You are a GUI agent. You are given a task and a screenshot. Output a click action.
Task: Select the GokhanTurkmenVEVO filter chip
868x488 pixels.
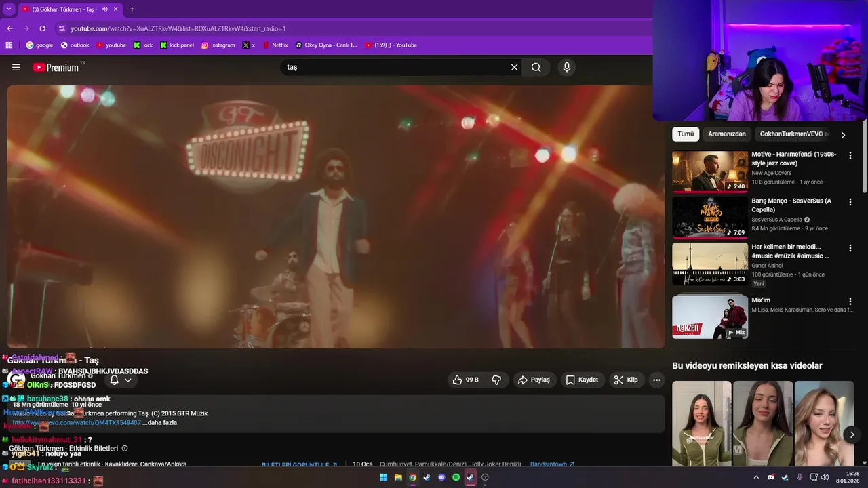[x=793, y=134]
